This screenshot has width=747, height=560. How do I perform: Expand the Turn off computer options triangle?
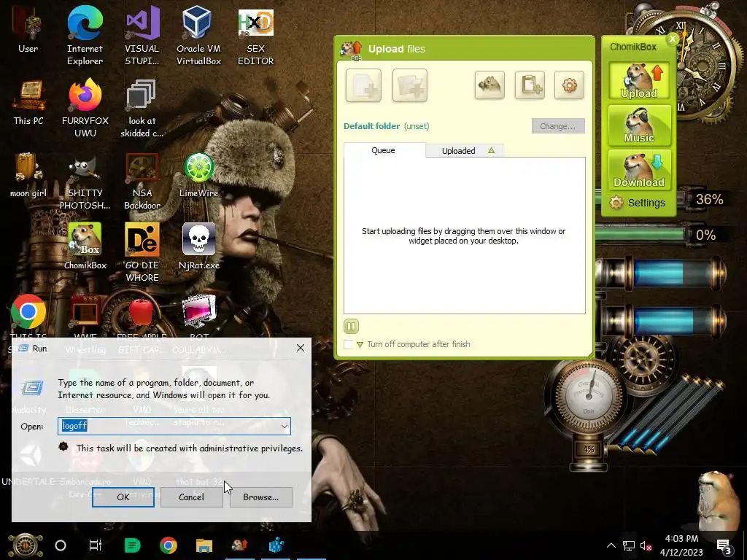(x=360, y=344)
